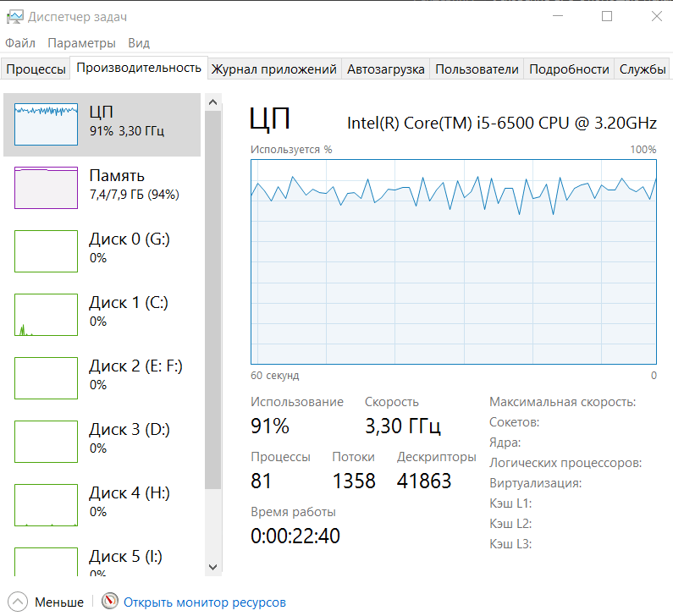Click the 91% usage value
Viewport: 673px width, 616px height.
click(270, 426)
